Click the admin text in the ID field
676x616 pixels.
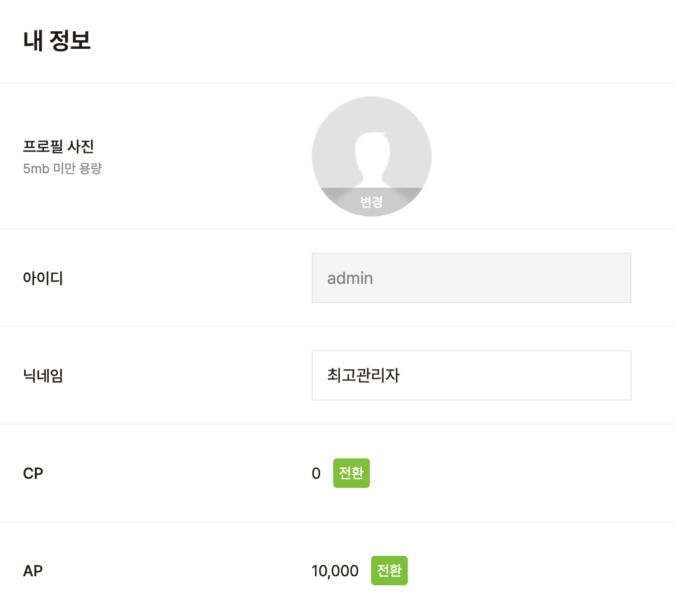tap(350, 279)
